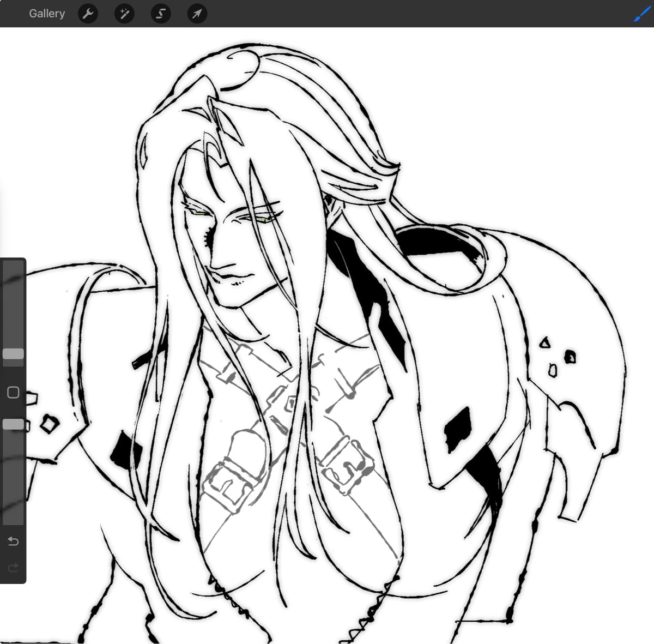
Task: Tap the Modify square button in sidebar
Action: tap(13, 392)
